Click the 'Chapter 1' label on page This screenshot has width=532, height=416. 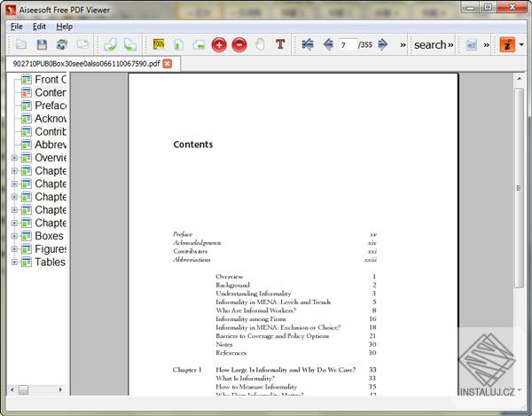coord(187,370)
